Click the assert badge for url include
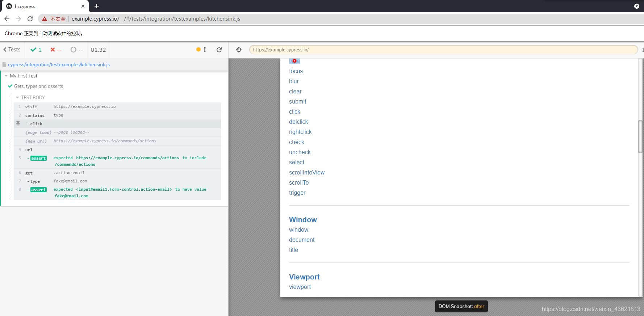 [38, 158]
